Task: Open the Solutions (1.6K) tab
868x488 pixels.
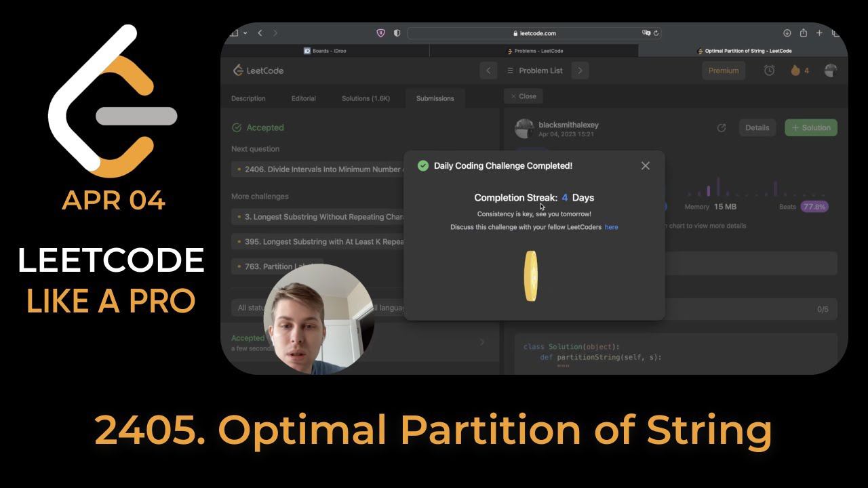Action: [366, 98]
